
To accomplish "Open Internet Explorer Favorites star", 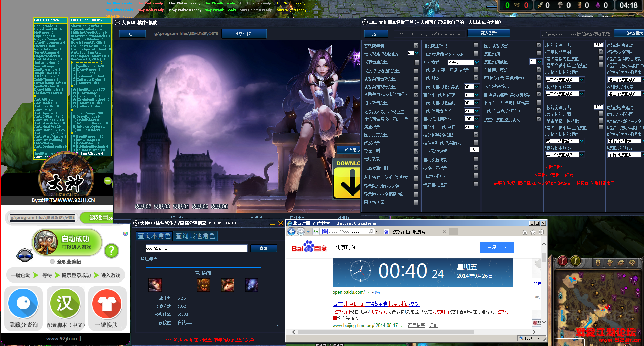I will 533,232.
